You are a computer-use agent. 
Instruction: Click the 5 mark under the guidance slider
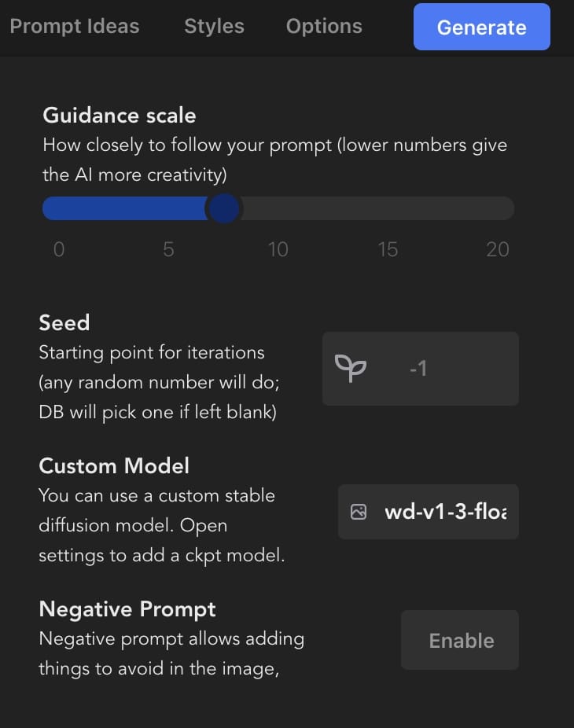pyautogui.click(x=168, y=249)
